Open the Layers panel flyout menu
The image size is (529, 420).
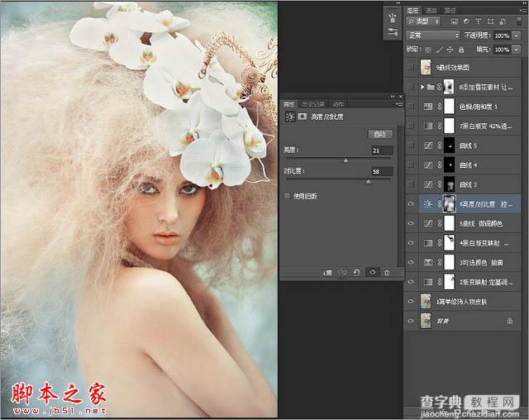coord(523,11)
